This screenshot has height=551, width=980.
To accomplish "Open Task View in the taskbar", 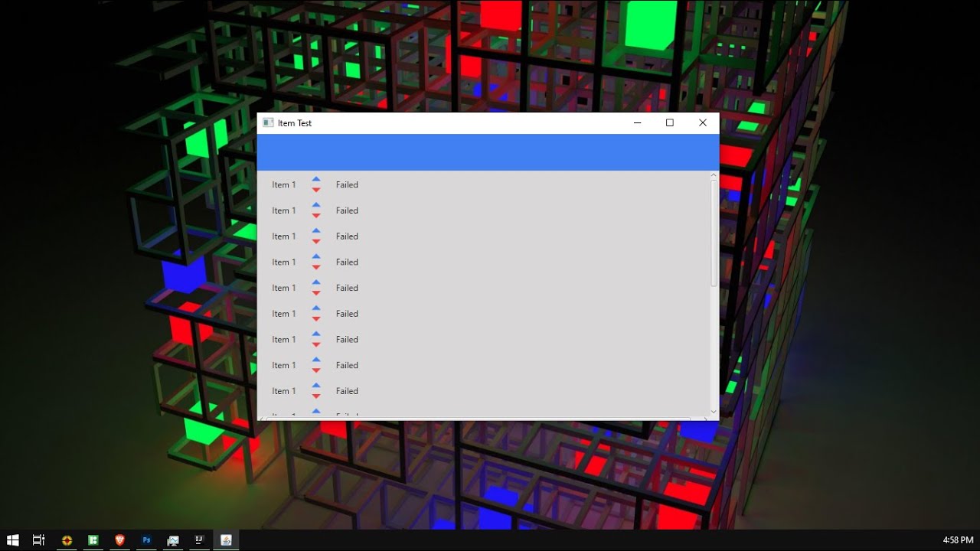I will pos(38,540).
